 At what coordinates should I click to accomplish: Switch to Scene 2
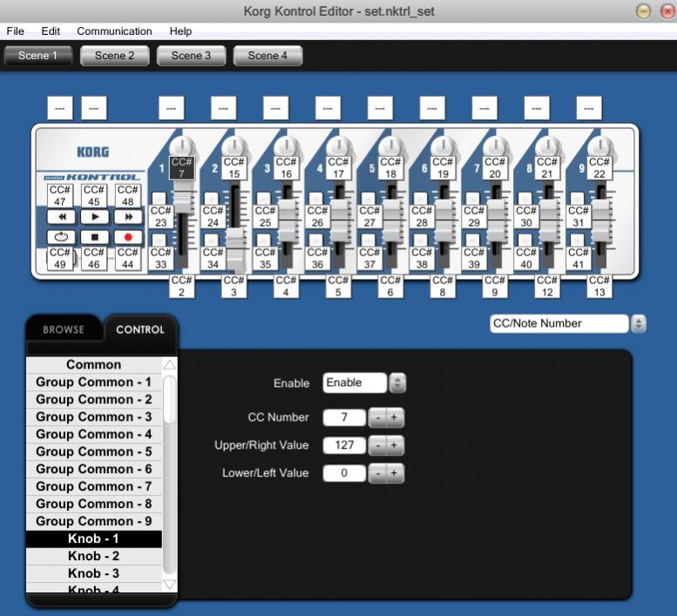click(x=114, y=56)
